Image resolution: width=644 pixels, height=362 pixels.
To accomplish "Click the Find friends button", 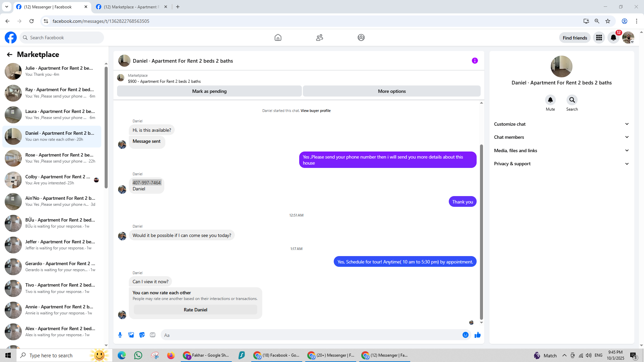I will 575,38.
